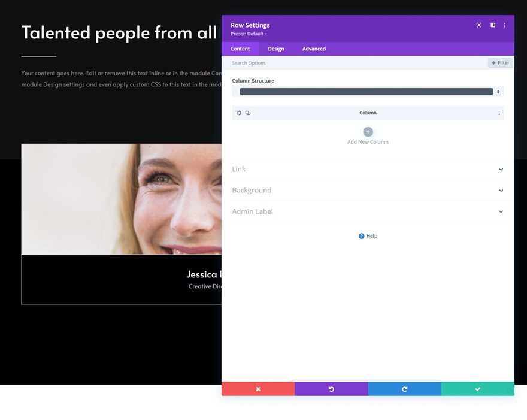Discard changes with the red X button
This screenshot has height=420, width=527.
258,388
